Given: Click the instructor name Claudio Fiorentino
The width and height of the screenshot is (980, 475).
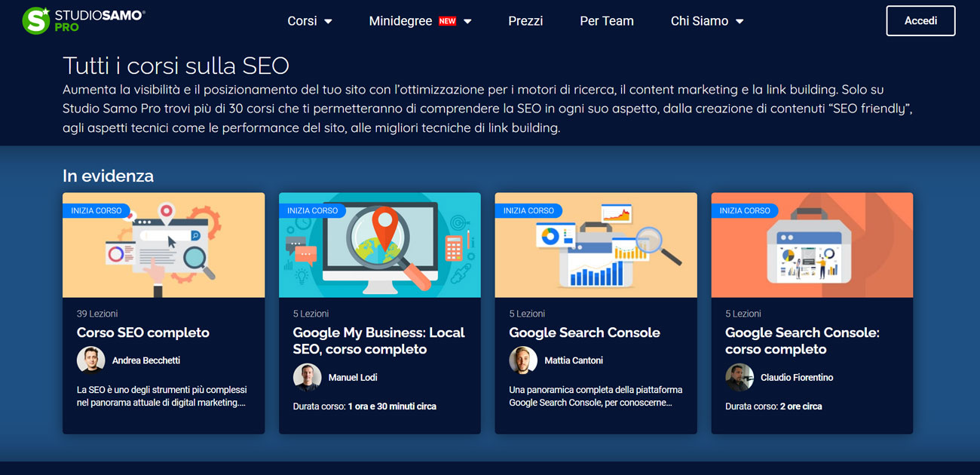Looking at the screenshot, I should [x=797, y=377].
